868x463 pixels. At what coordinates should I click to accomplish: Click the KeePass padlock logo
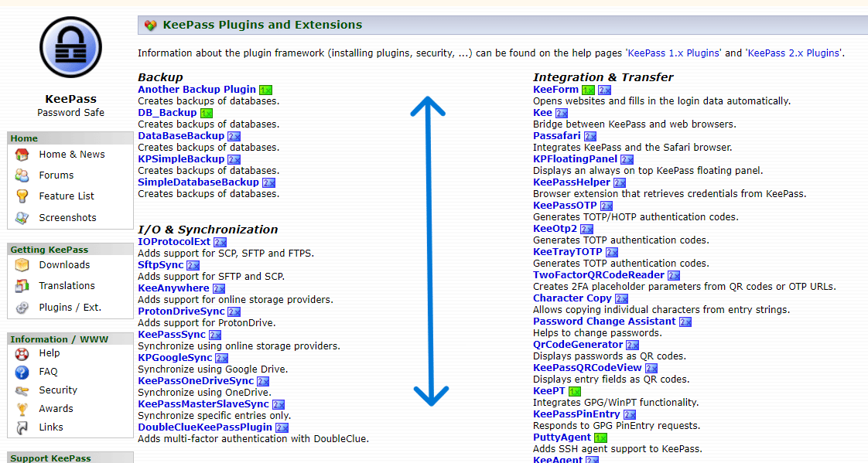[70, 47]
